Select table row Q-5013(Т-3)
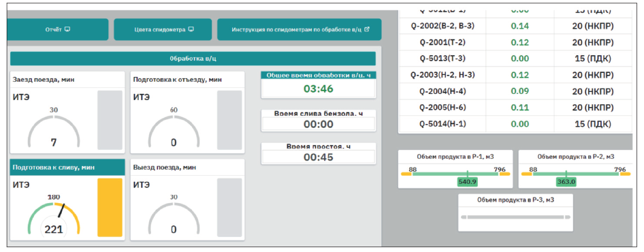Viewport: 644px width, 252px height. (x=515, y=59)
